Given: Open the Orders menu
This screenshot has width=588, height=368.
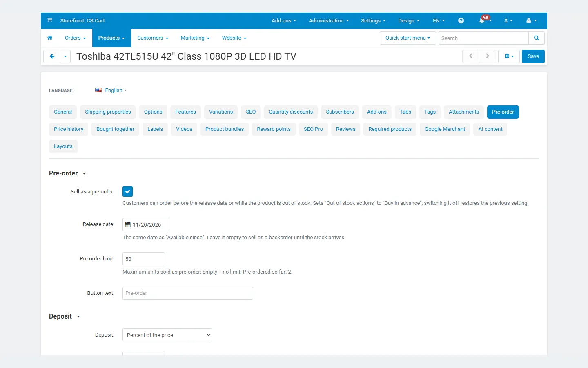Looking at the screenshot, I should click(x=75, y=38).
